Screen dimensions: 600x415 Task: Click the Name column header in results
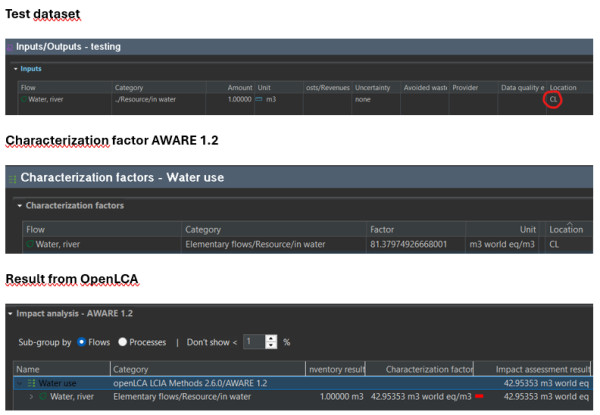point(28,369)
